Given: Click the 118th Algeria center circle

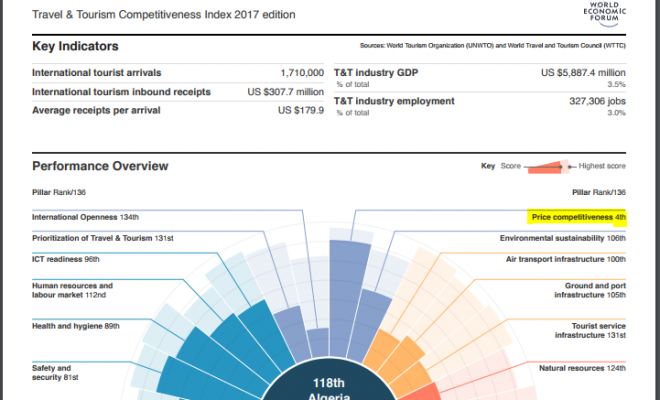Looking at the screenshot, I should pos(330,386).
